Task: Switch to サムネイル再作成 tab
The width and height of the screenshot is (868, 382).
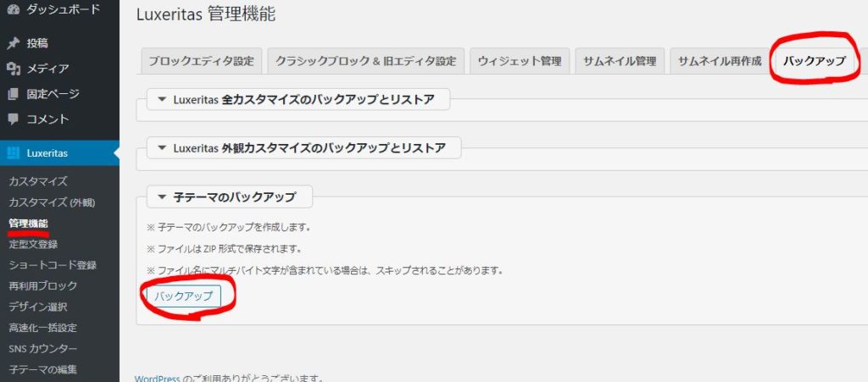Action: coord(720,61)
